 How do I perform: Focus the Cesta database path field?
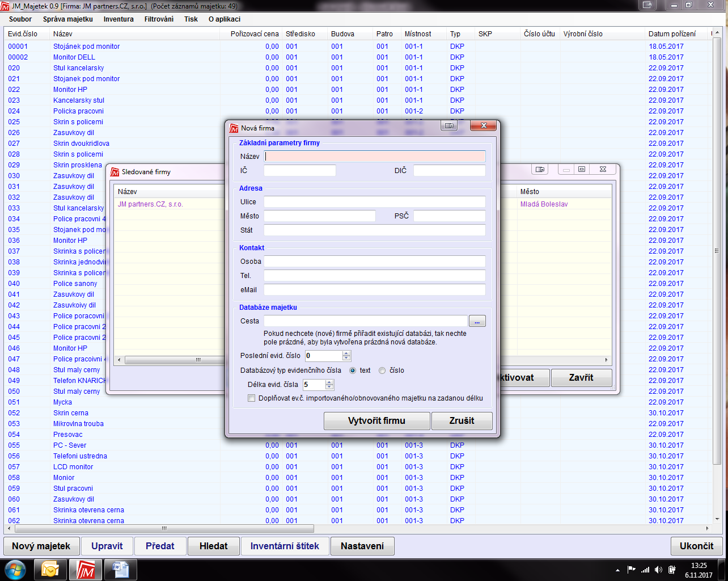point(366,321)
